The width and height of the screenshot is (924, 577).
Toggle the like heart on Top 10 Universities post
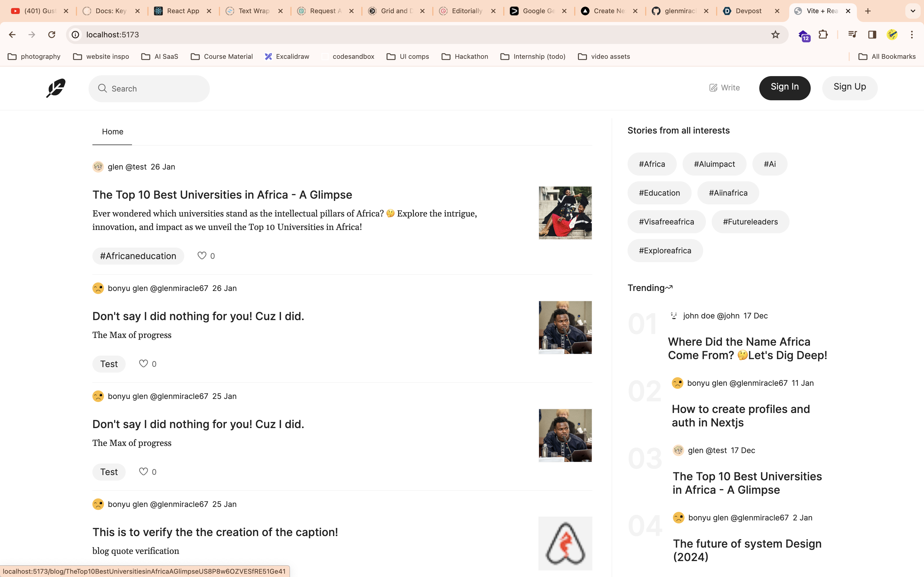[202, 256]
